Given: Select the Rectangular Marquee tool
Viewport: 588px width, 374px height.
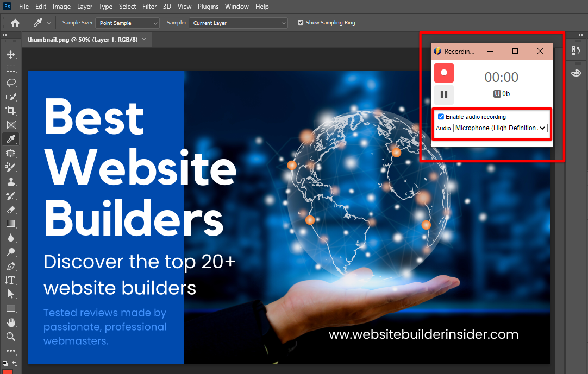Looking at the screenshot, I should tap(11, 68).
